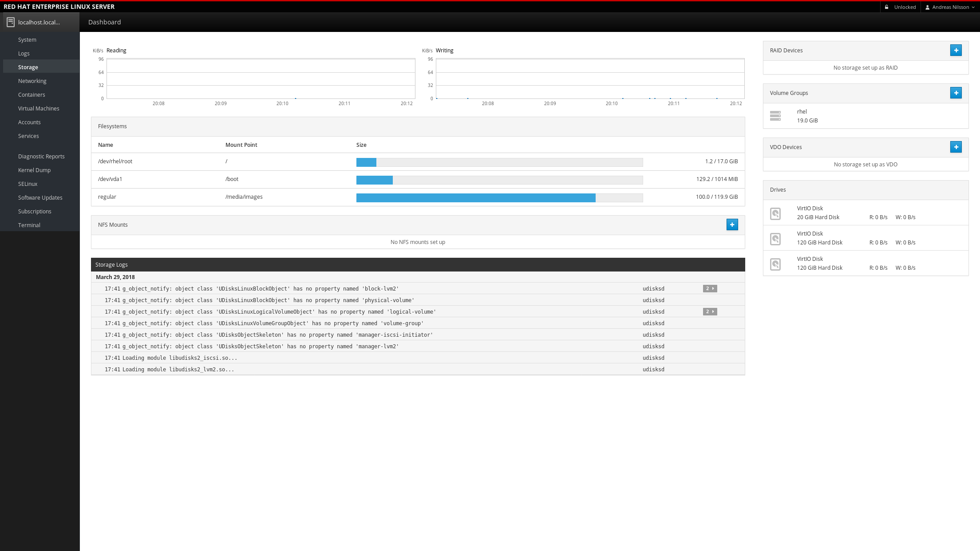This screenshot has height=551, width=980.
Task: Expand the 'block-lvm2' log entry count badge
Action: coord(710,289)
